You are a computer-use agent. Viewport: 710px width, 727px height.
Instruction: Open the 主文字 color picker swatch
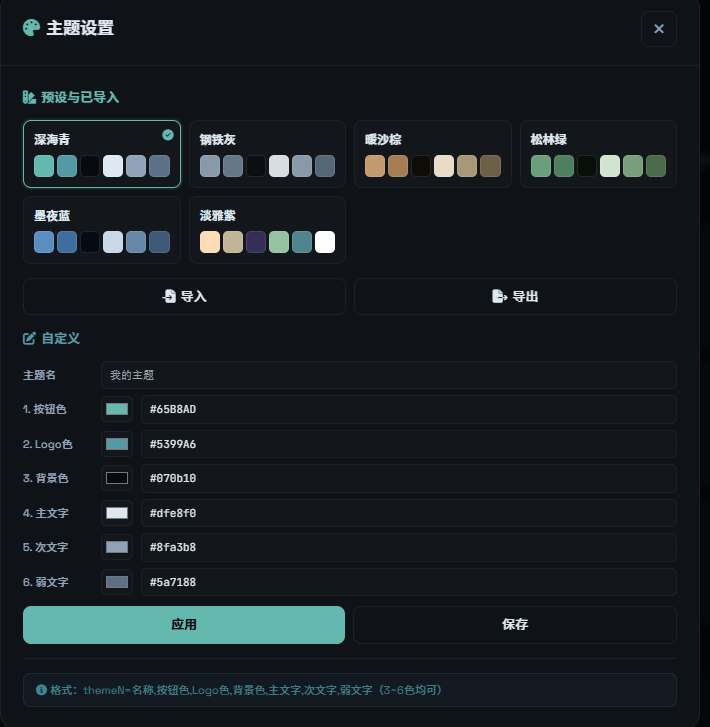(117, 513)
